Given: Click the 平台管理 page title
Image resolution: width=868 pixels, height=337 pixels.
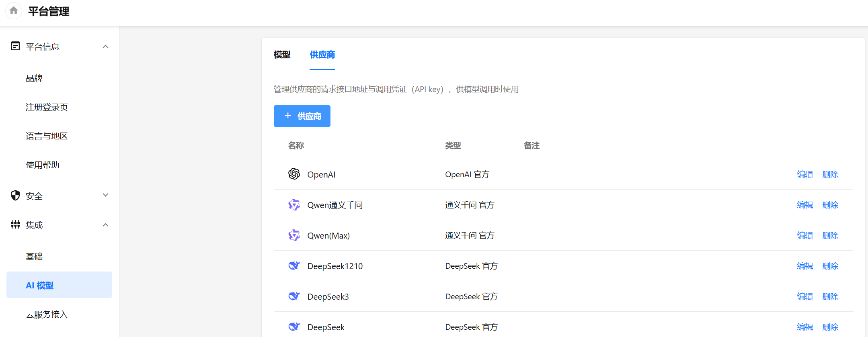Looking at the screenshot, I should [x=49, y=11].
